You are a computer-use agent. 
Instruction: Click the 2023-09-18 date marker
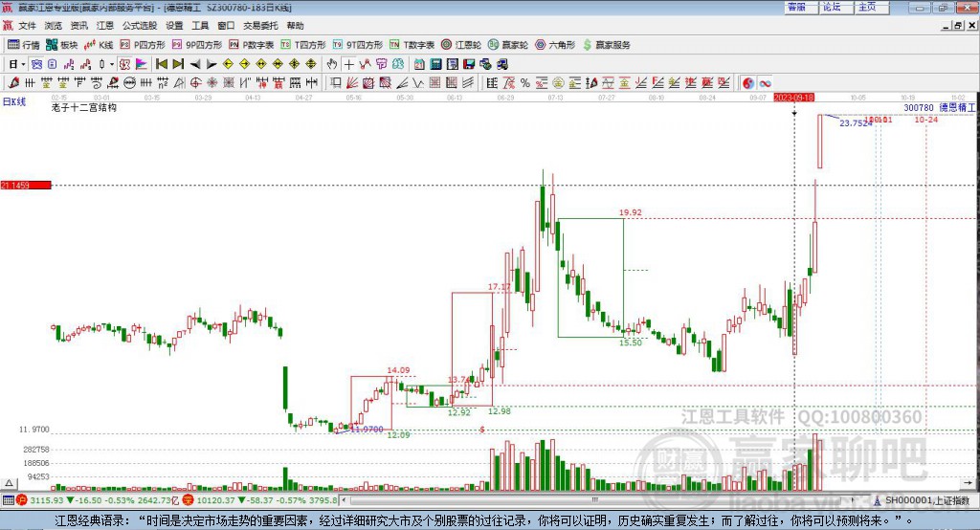point(793,98)
